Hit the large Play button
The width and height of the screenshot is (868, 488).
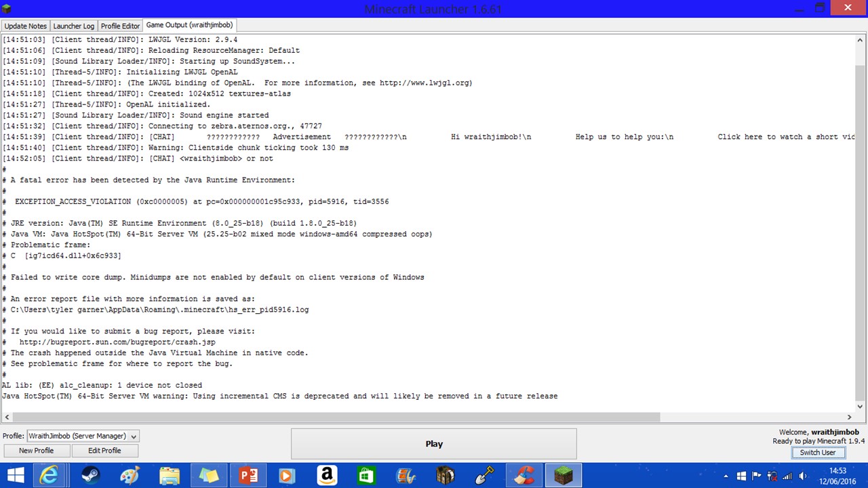click(x=434, y=444)
